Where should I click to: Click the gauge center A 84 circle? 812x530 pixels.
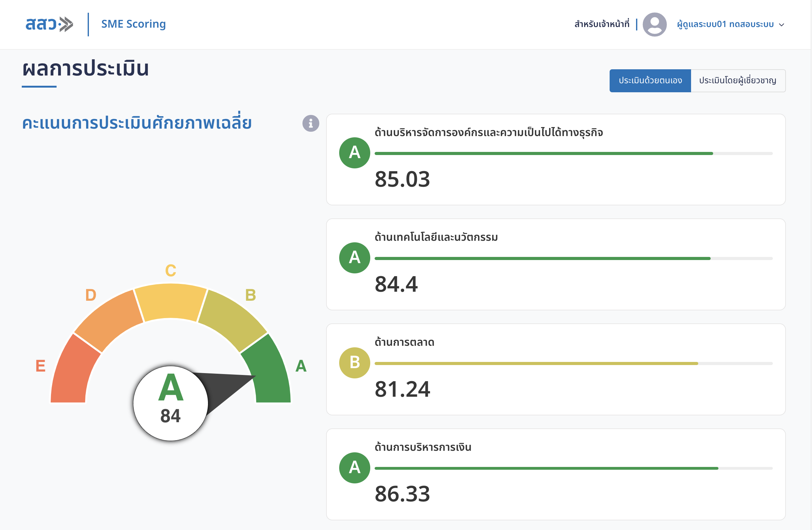pos(170,403)
